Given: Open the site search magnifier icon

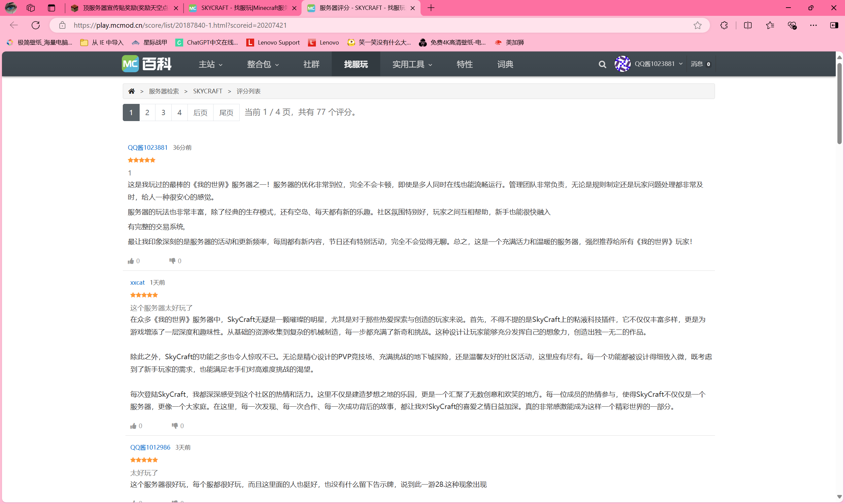Looking at the screenshot, I should (602, 64).
